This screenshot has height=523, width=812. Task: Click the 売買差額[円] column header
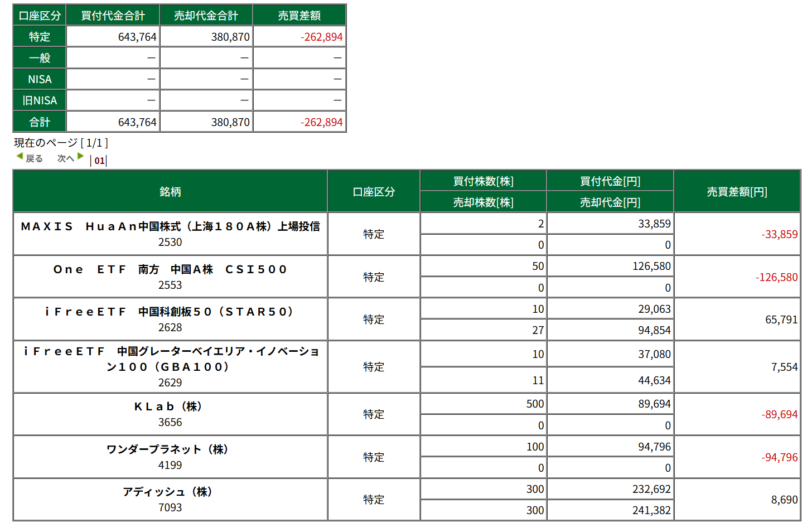(x=737, y=191)
